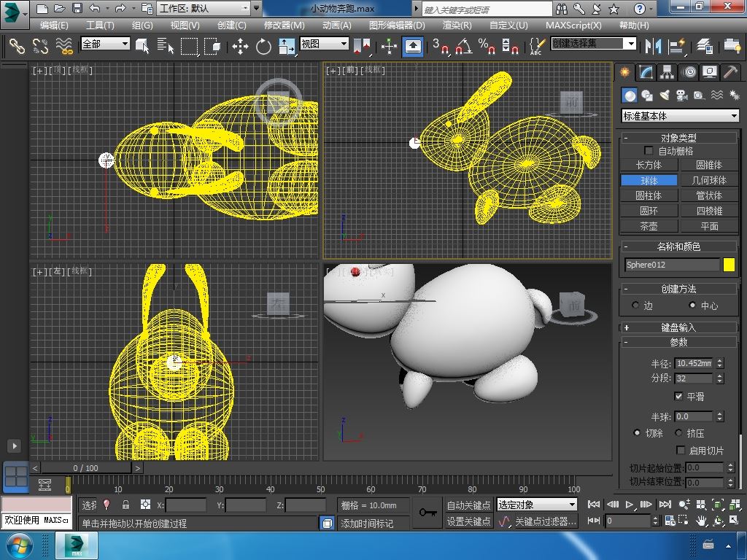
Task: Open the 标准基本体 primitives dropdown
Action: (x=680, y=116)
